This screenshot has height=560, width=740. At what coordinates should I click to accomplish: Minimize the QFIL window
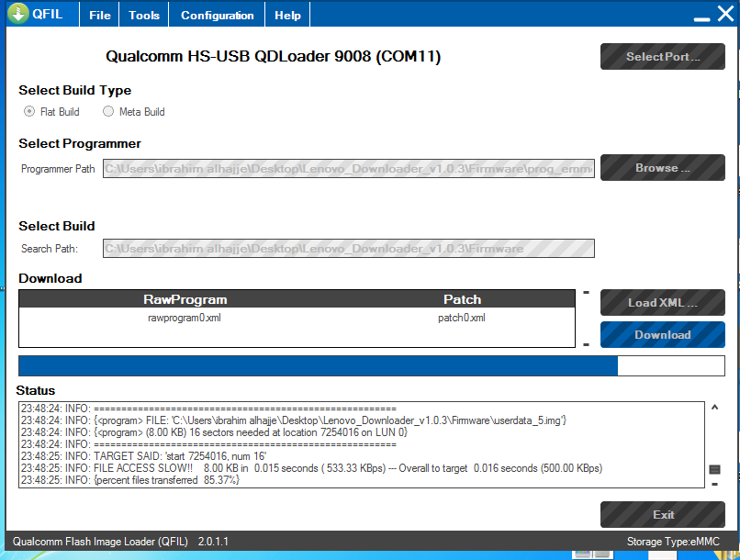click(x=701, y=19)
